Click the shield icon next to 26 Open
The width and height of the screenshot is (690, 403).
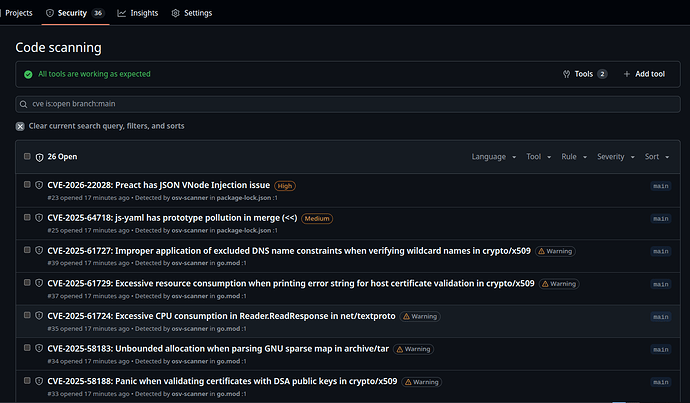tap(39, 157)
